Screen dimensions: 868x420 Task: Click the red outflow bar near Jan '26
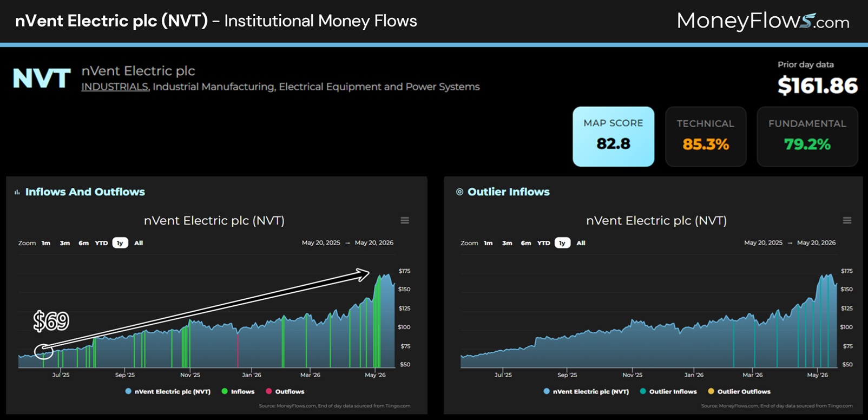238,351
